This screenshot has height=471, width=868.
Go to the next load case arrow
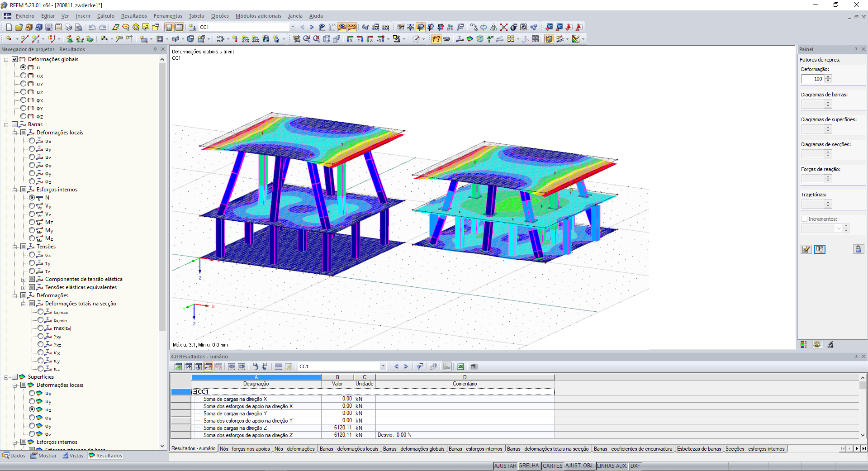(312, 27)
